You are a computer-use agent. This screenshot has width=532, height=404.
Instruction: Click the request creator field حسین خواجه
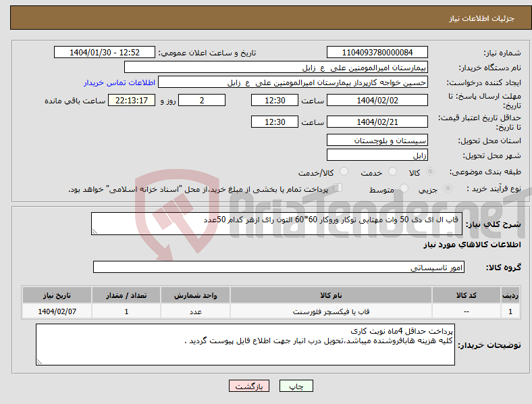293,82
